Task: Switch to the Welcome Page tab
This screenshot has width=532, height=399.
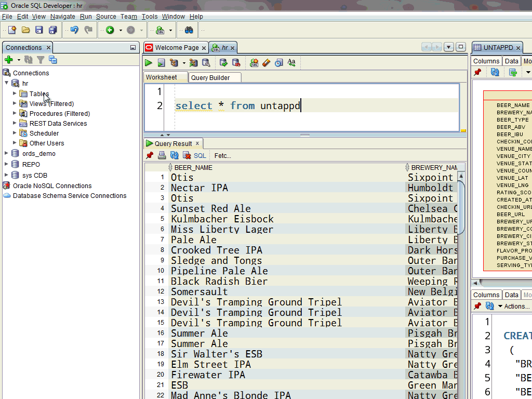Action: [x=176, y=48]
